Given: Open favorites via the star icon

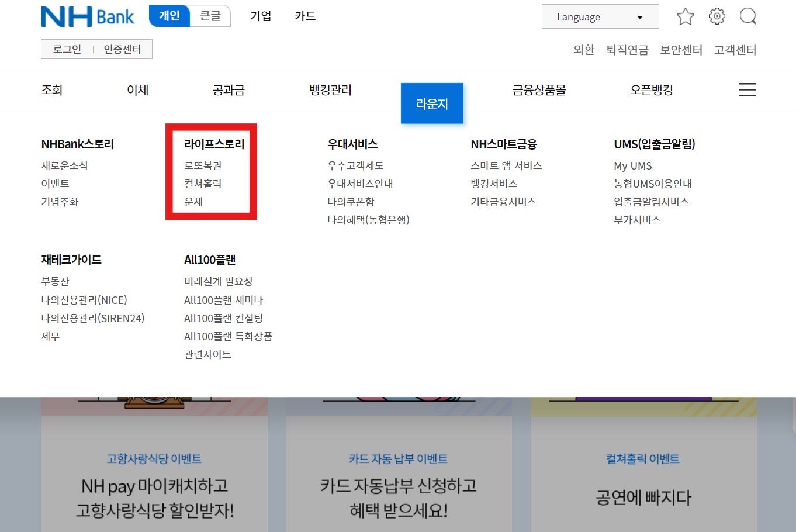Looking at the screenshot, I should pyautogui.click(x=685, y=16).
